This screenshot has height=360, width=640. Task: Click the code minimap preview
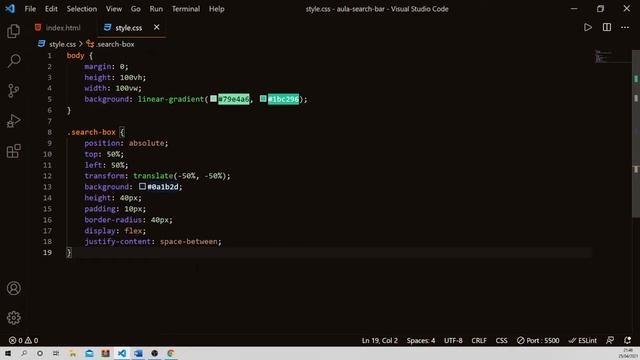coord(612,56)
